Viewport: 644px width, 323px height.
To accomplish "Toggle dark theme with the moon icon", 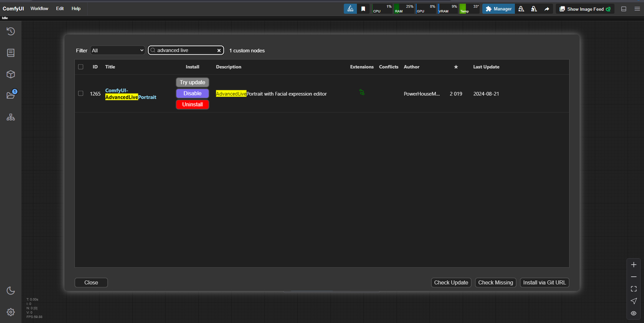I will click(10, 291).
